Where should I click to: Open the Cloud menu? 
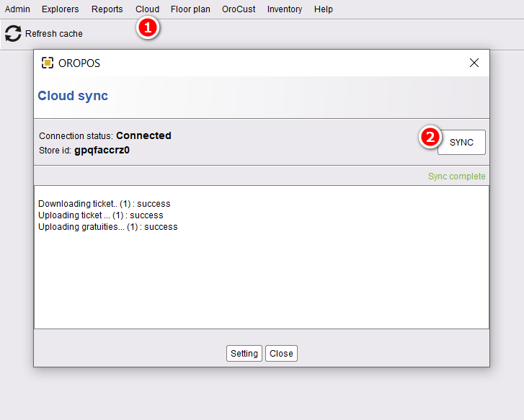[x=147, y=9]
